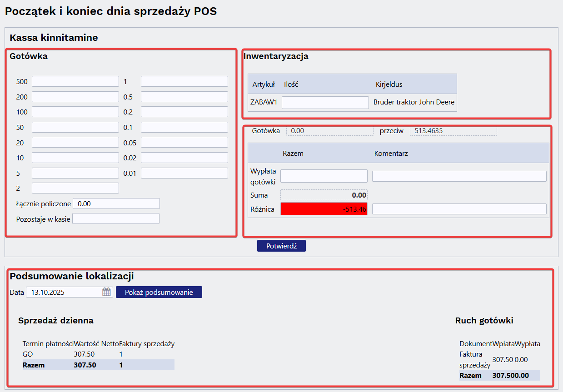Click the 0.01 coin input field
The width and height of the screenshot is (563, 392).
coord(184,173)
